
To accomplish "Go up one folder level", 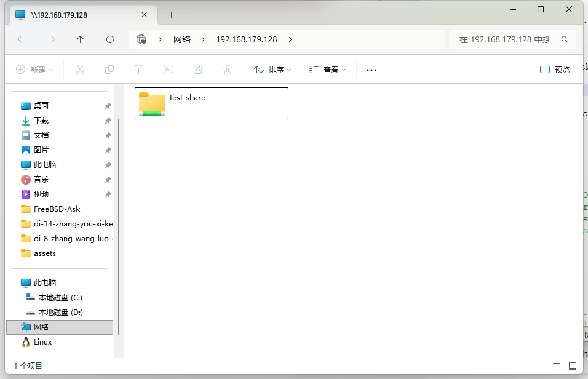I will 80,39.
